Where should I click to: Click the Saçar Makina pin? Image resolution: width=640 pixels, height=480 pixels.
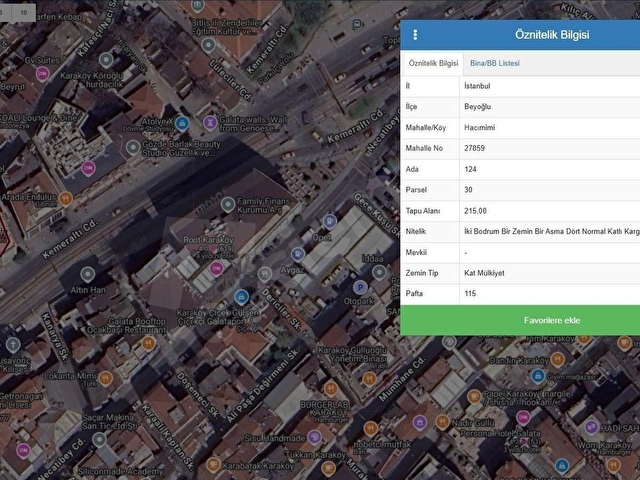coord(99,440)
